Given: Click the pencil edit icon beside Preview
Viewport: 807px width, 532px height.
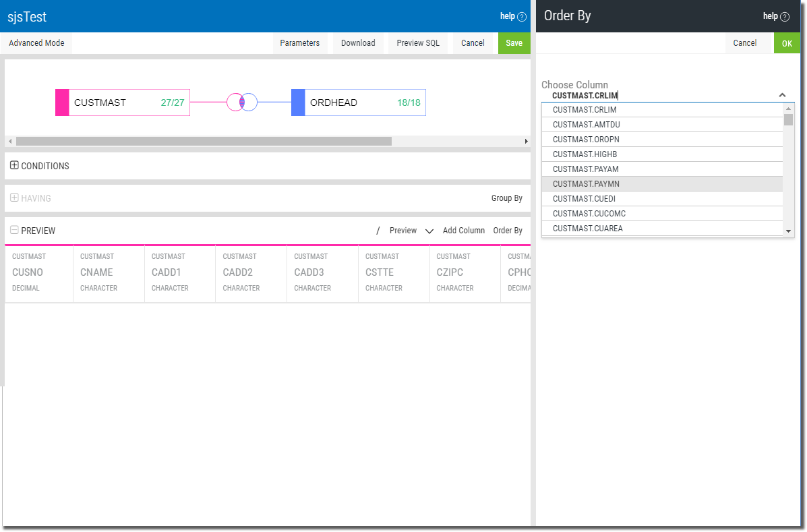Looking at the screenshot, I should 378,231.
